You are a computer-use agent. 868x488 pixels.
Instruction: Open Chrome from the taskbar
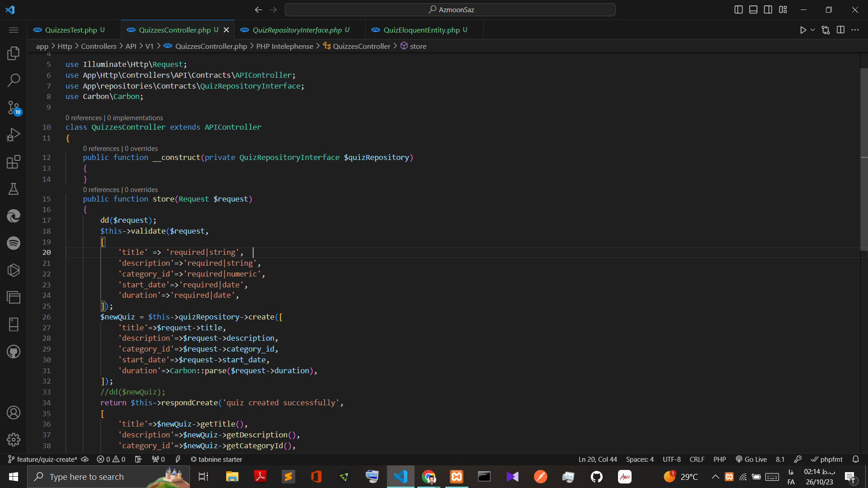[x=429, y=477]
